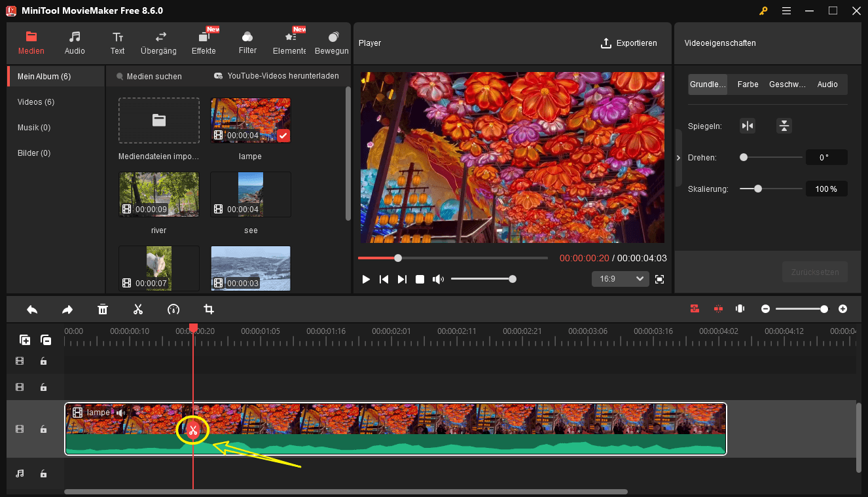Click the Delete (trash) icon in the timeline toolbar

coord(103,308)
